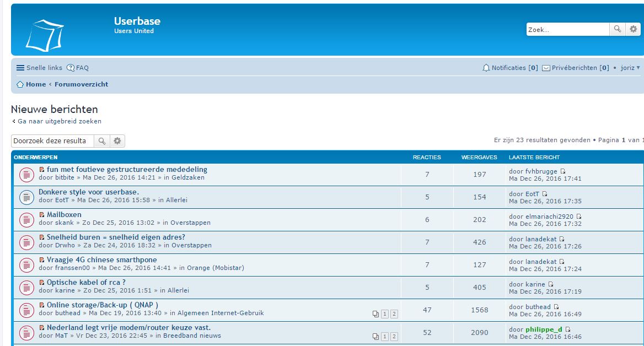Screen dimensions: 644x346
Task: Open Notificaties dropdown with bell icon
Action: point(509,68)
